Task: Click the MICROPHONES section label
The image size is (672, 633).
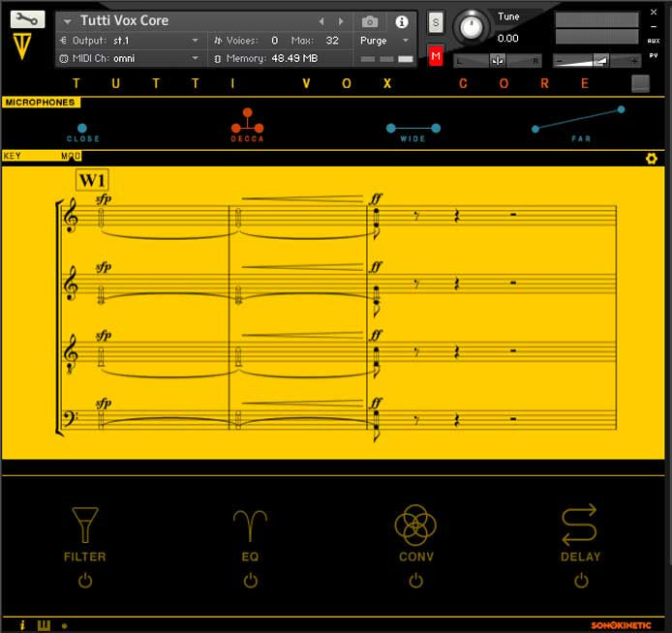Action: (41, 103)
